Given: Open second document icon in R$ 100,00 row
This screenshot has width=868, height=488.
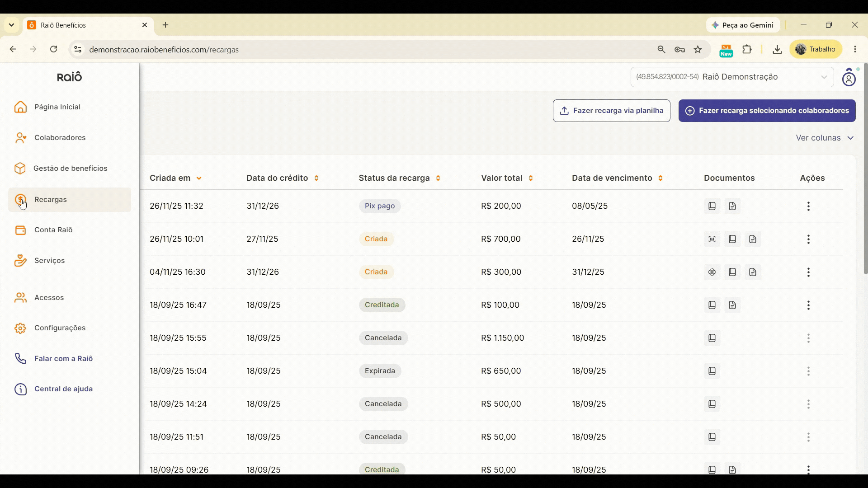Looking at the screenshot, I should coord(732,305).
